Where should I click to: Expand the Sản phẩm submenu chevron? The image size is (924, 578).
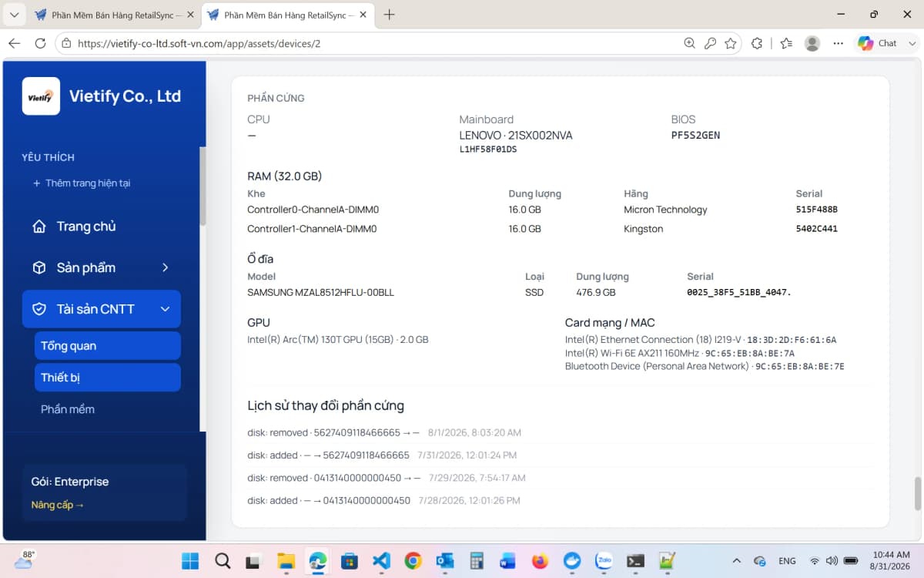point(165,267)
